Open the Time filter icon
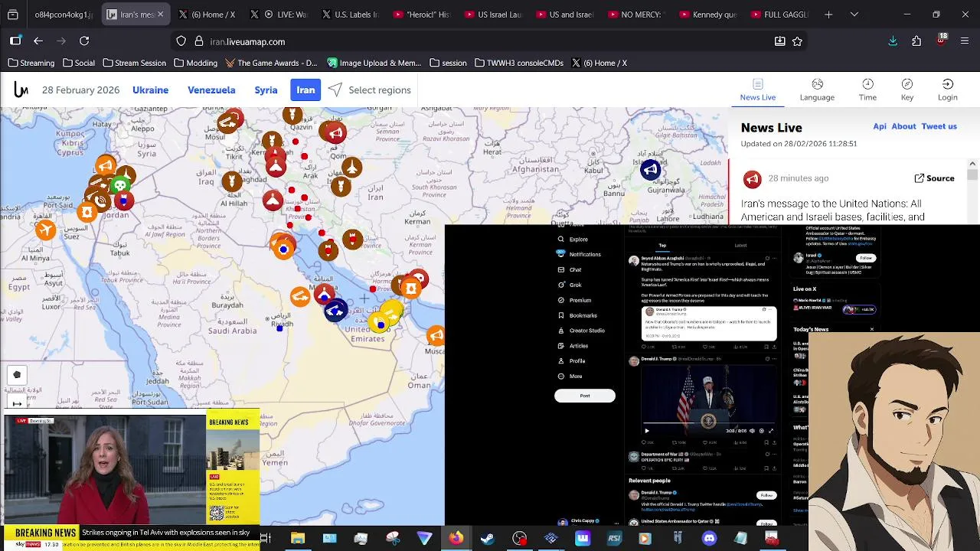The height and width of the screenshot is (551, 980). click(867, 83)
